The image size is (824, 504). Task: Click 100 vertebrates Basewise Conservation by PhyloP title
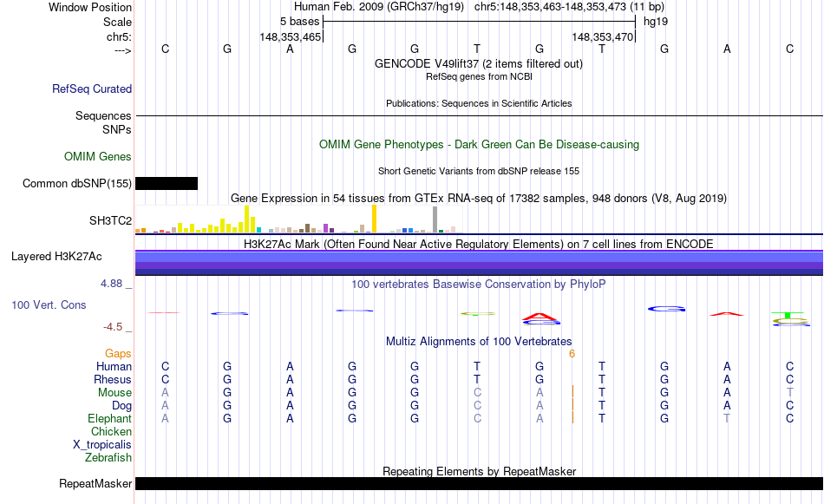478,285
